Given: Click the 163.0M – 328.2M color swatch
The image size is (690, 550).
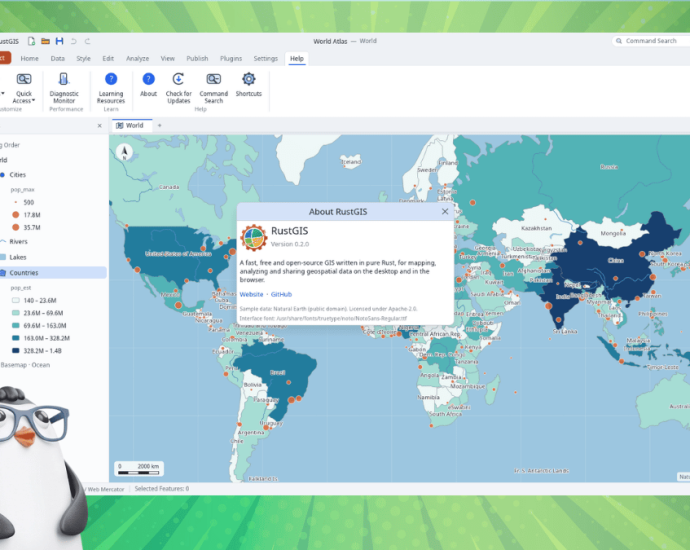Looking at the screenshot, I should [15, 338].
